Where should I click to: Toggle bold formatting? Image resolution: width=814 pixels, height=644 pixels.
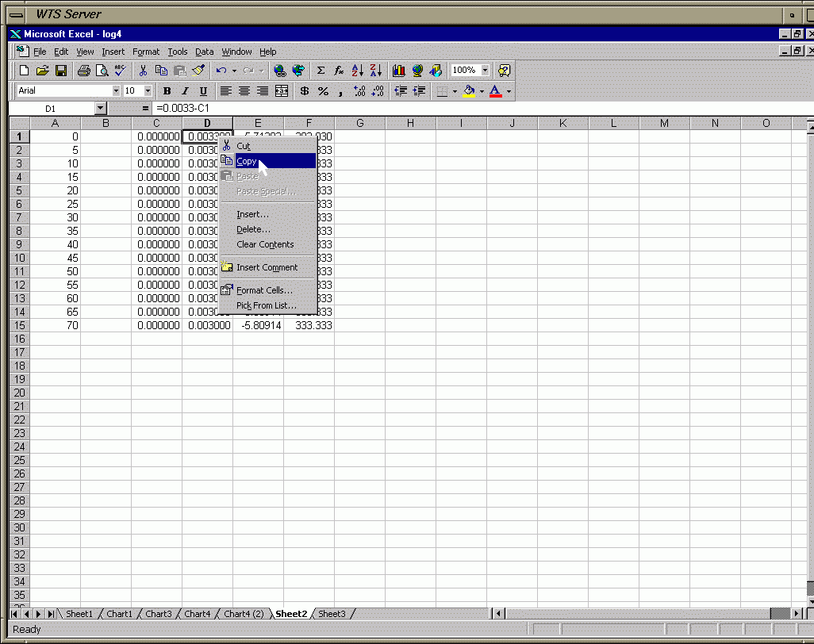167,91
